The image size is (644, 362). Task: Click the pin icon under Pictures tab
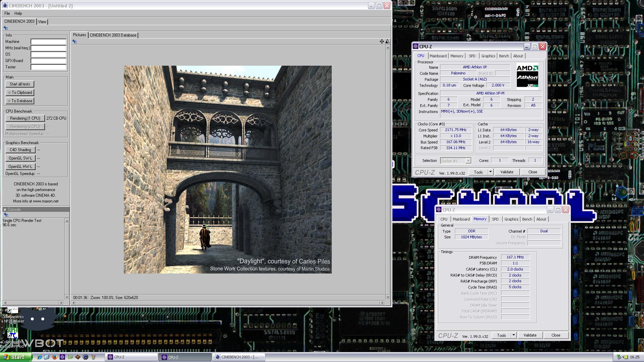pyautogui.click(x=74, y=42)
